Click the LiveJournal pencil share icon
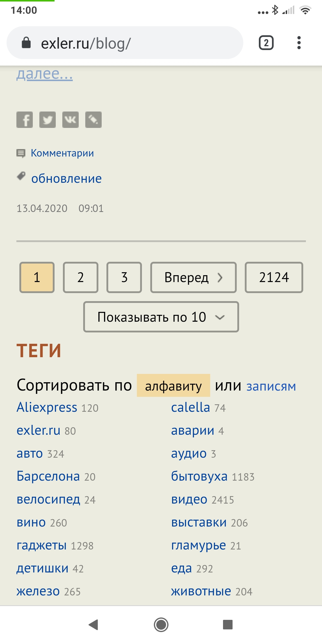Image resolution: width=322 pixels, height=644 pixels. 93,120
